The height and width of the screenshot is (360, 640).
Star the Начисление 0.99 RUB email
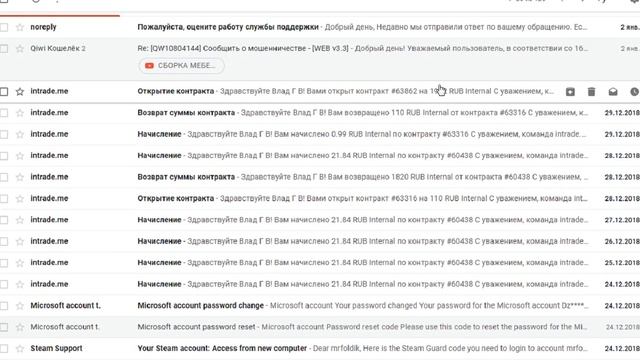click(x=20, y=134)
